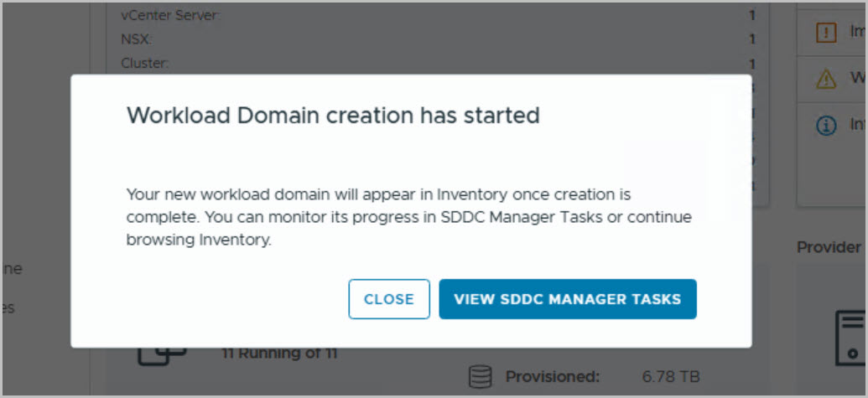Select the Cluster row label
The height and width of the screenshot is (398, 868).
144,63
